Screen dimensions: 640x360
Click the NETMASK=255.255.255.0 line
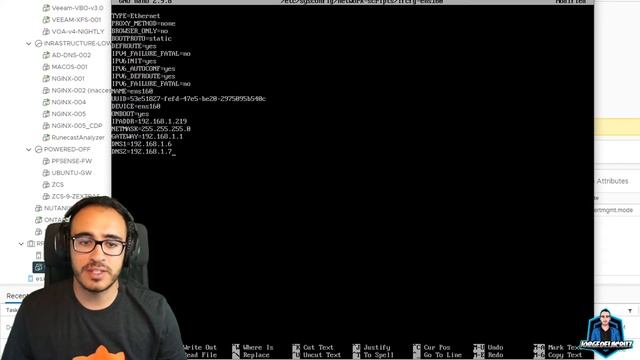151,129
